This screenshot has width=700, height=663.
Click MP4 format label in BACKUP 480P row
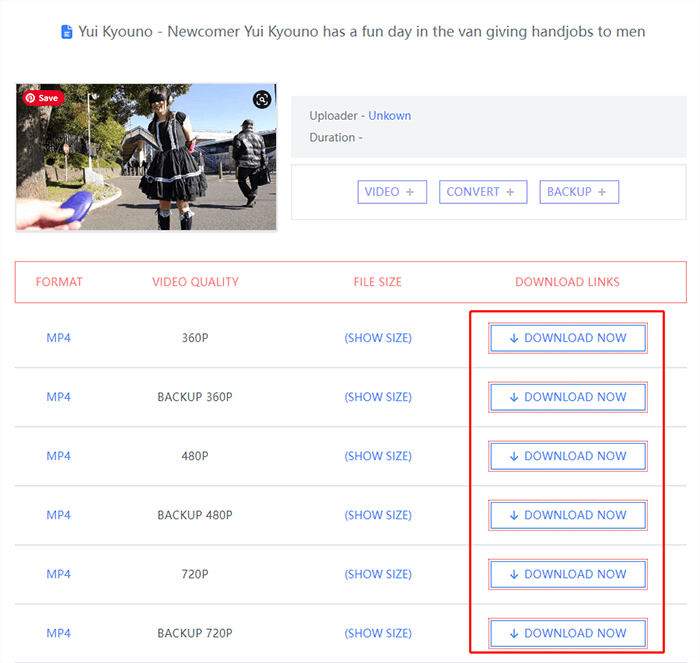pyautogui.click(x=58, y=515)
